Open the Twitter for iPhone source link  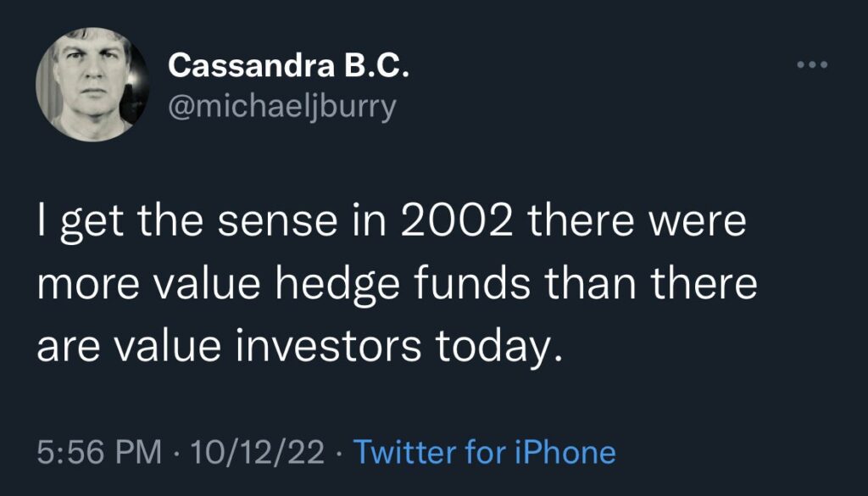point(484,451)
